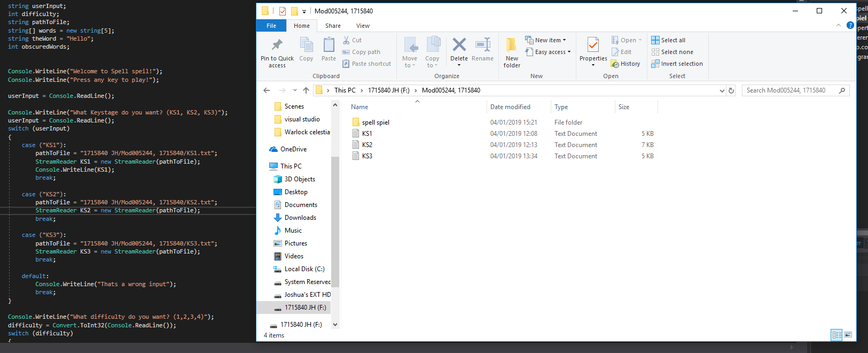Switch to the View ribbon tab
Viewport: 868px width, 353px height.
363,26
